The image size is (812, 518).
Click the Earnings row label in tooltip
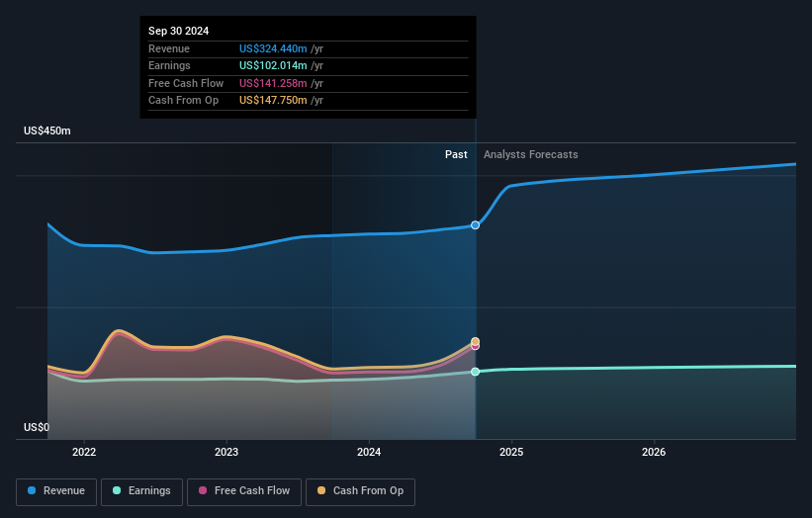[x=169, y=65]
